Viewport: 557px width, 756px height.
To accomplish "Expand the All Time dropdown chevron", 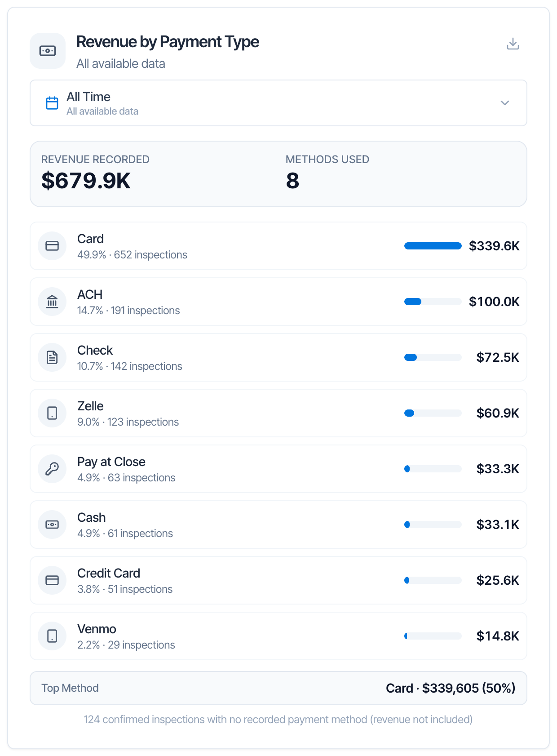I will 505,103.
